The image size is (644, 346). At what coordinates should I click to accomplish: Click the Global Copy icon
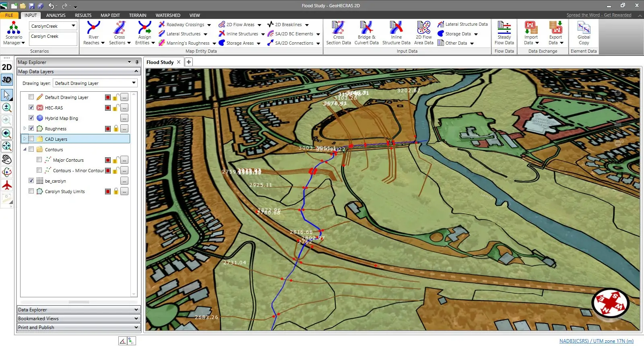584,33
